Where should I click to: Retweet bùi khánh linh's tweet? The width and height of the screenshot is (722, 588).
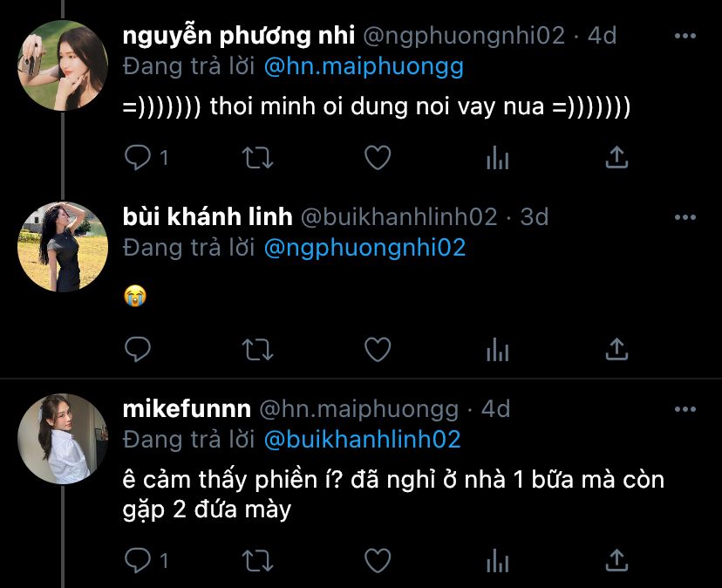click(x=258, y=349)
